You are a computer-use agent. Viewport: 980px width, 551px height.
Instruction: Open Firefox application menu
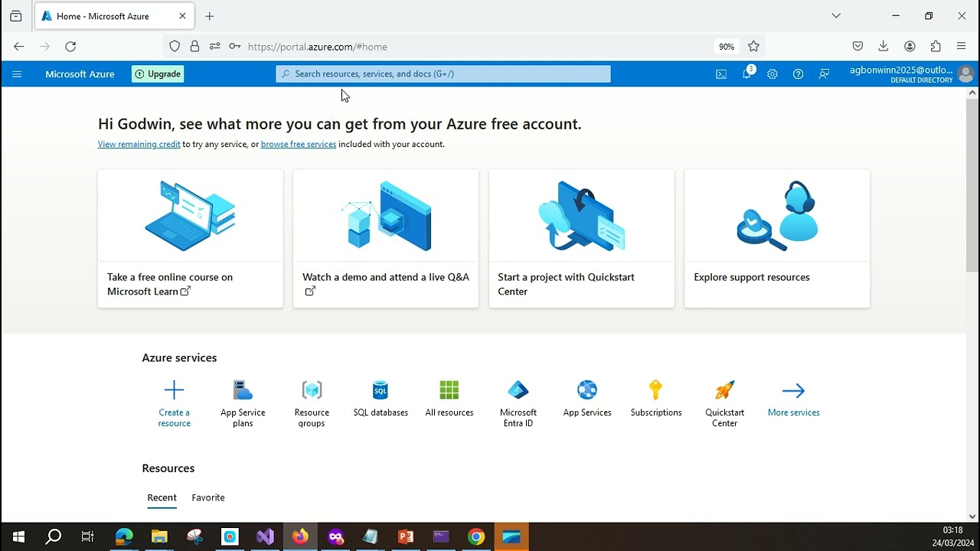[x=962, y=47]
